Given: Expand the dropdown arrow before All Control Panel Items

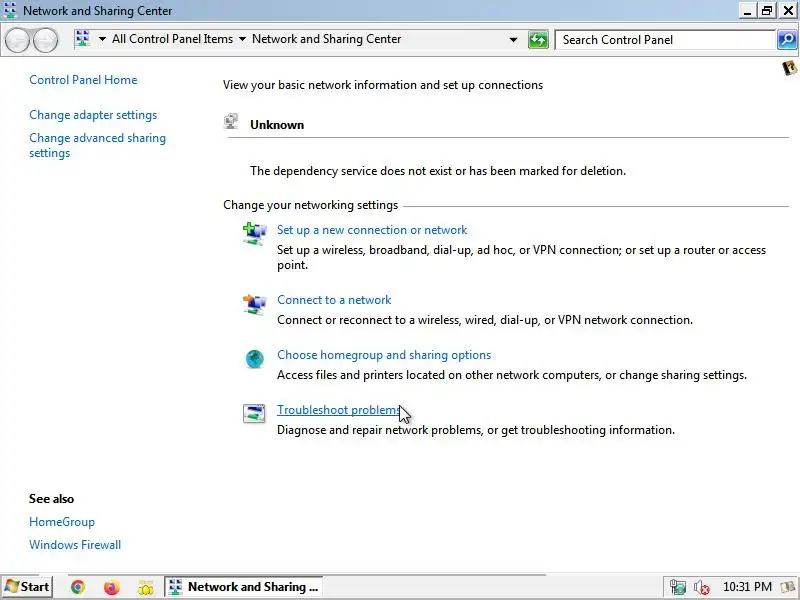Looking at the screenshot, I should (102, 39).
